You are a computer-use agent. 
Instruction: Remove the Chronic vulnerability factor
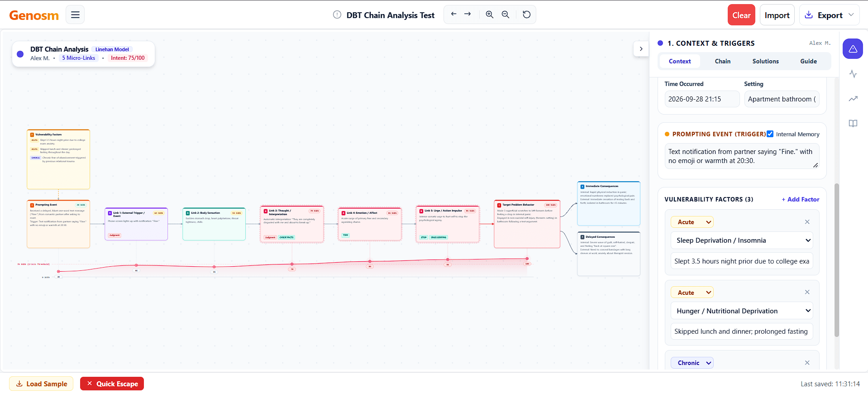pyautogui.click(x=807, y=363)
